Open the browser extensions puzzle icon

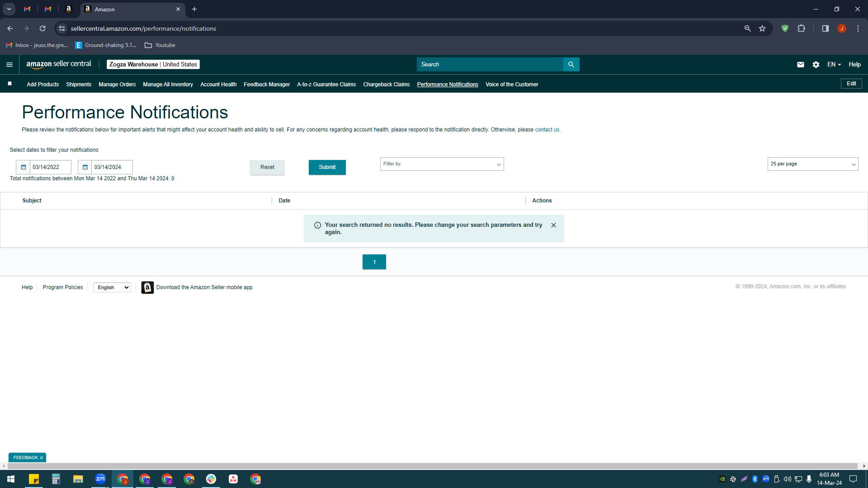tap(801, 28)
